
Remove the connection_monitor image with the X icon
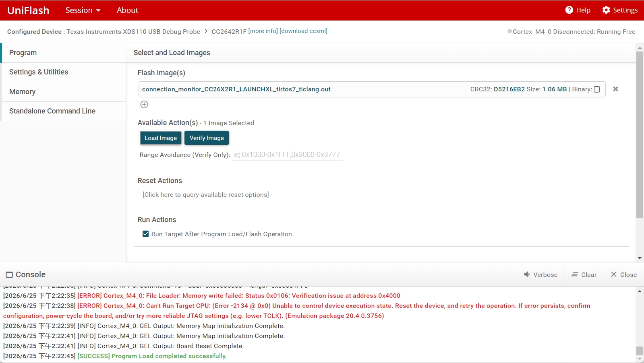coord(615,89)
